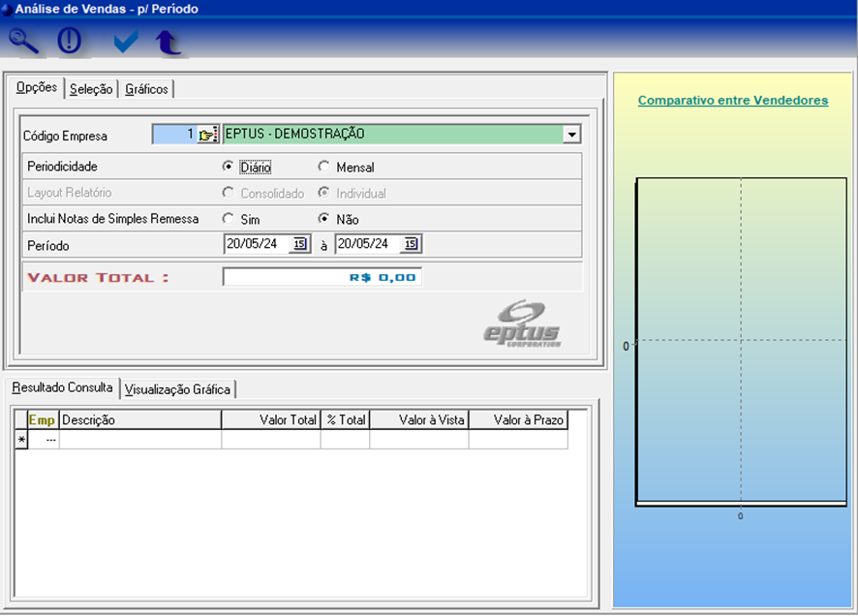This screenshot has width=858, height=616.
Task: Click the Eptus Corporation logo
Action: pyautogui.click(x=523, y=323)
